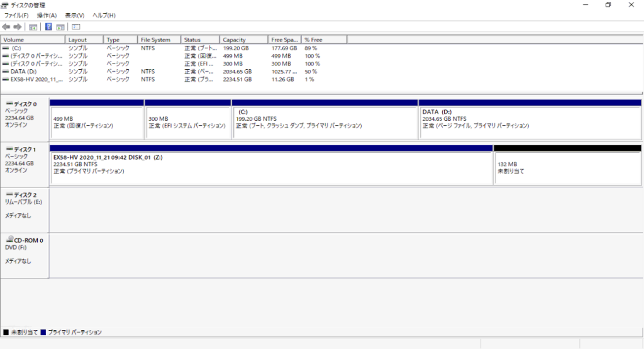Open the ファイル(F) menu

coord(16,15)
